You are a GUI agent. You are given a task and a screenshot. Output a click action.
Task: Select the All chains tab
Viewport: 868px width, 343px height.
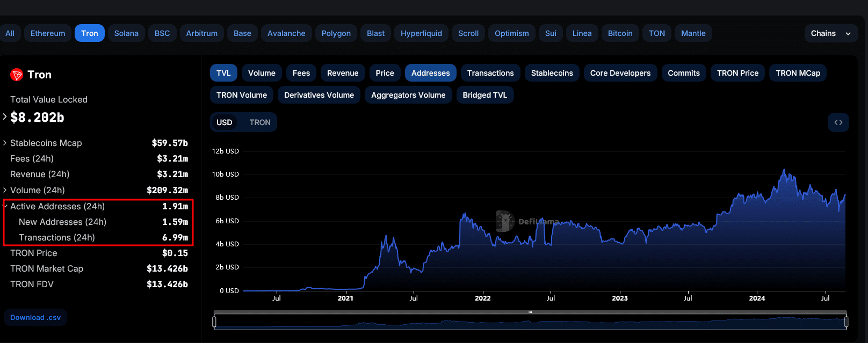click(x=10, y=33)
